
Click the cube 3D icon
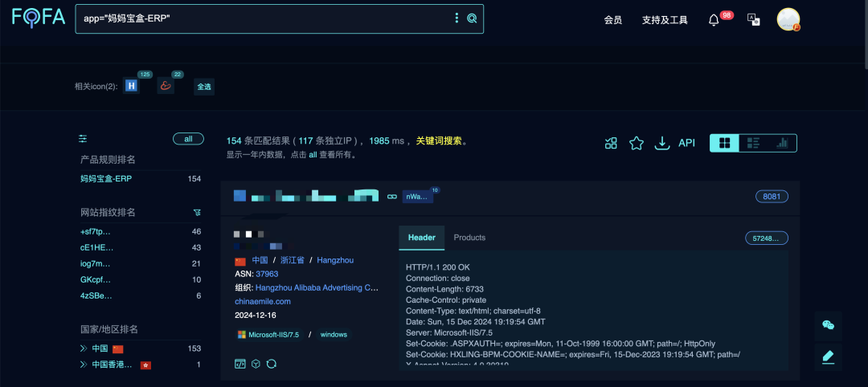[x=256, y=364]
